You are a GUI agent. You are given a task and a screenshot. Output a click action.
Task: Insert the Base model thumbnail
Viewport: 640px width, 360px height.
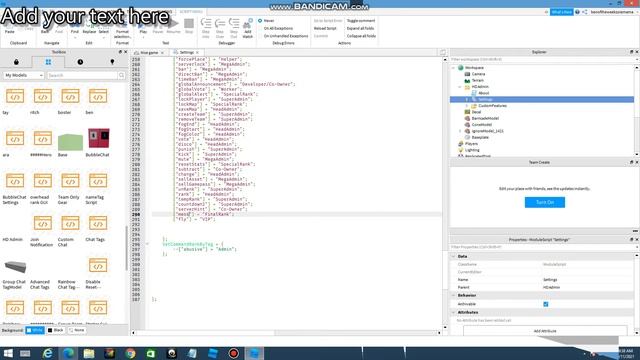point(70,141)
